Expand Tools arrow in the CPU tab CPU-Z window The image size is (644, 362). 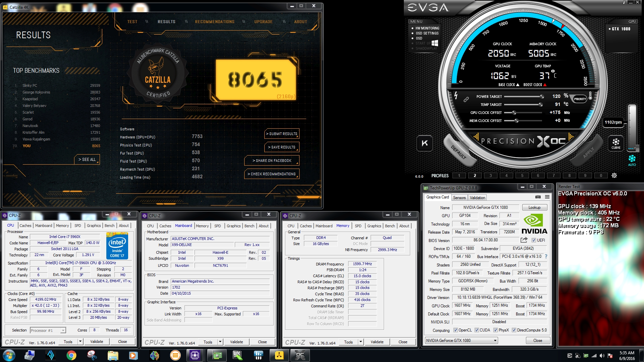80,342
